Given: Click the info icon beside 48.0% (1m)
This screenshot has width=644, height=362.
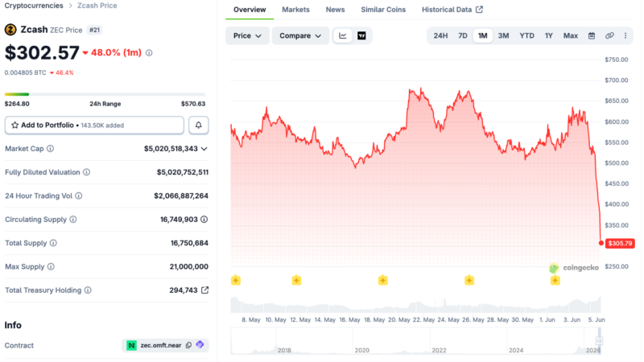Looking at the screenshot, I should click(x=149, y=53).
